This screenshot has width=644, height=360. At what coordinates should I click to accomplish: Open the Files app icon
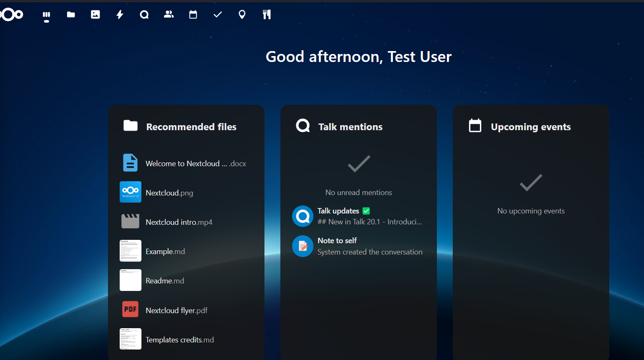[71, 15]
